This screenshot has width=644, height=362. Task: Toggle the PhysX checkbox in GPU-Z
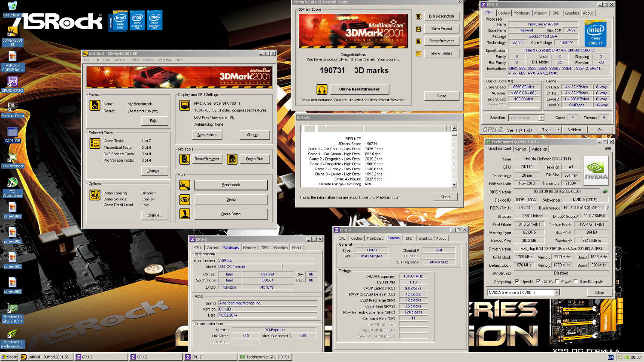coord(557,281)
